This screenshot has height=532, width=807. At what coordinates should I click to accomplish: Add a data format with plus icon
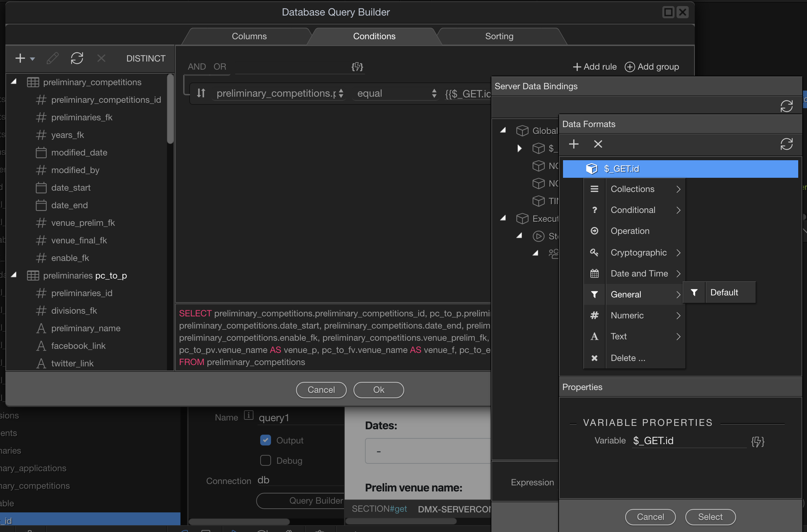(573, 144)
